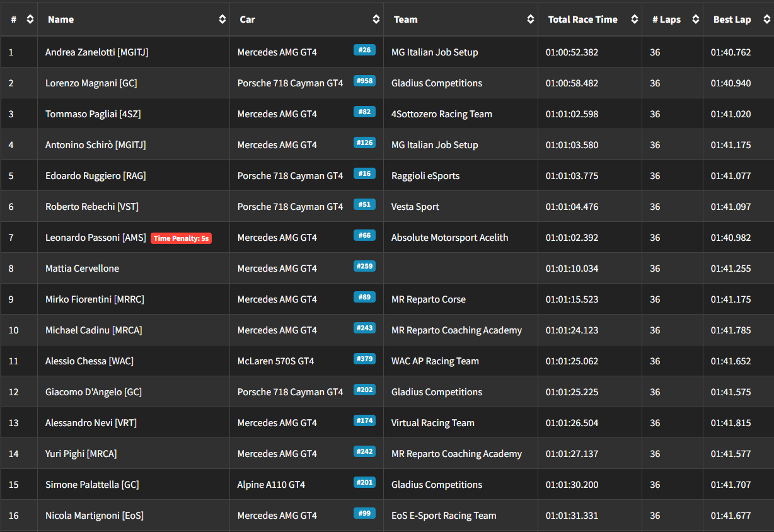Click the #126 car number badge
The height and width of the screenshot is (532, 774).
click(x=364, y=142)
